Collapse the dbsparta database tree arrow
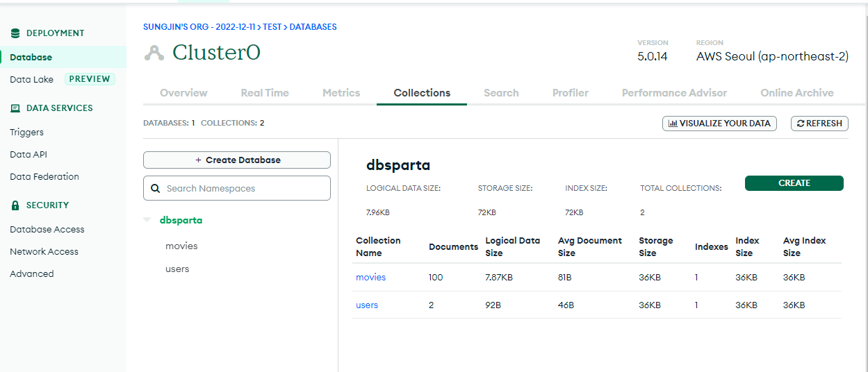Screen dimensions: 868x372 pos(147,220)
